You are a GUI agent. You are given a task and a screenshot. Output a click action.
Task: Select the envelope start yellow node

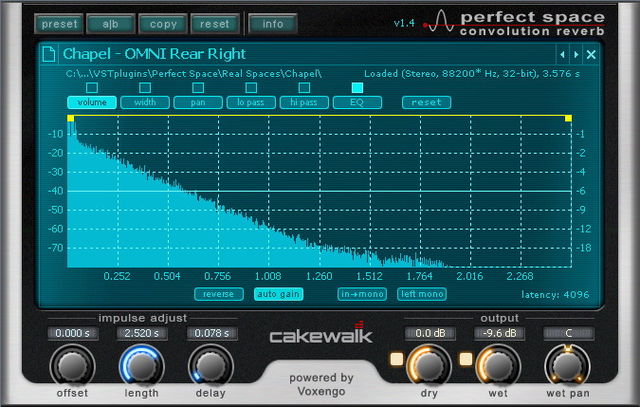click(x=71, y=118)
